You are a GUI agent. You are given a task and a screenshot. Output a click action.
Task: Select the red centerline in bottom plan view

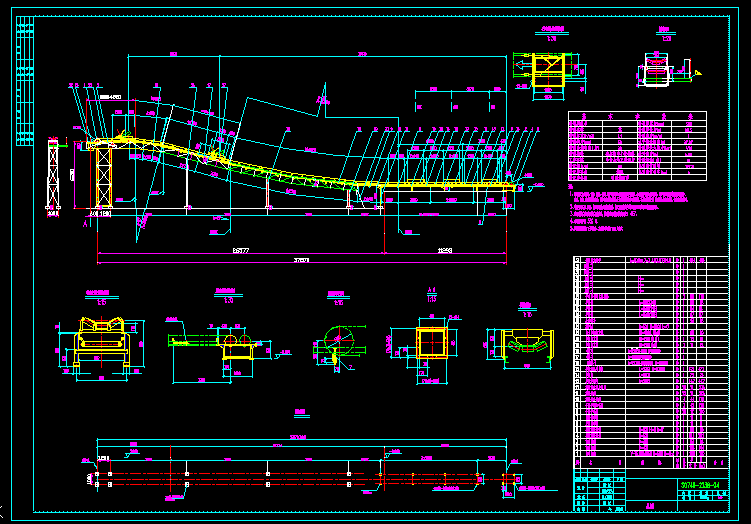point(300,483)
